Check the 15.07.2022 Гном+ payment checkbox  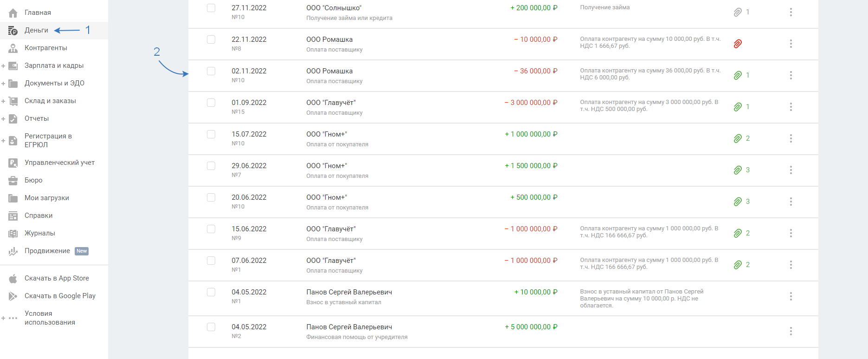211,134
